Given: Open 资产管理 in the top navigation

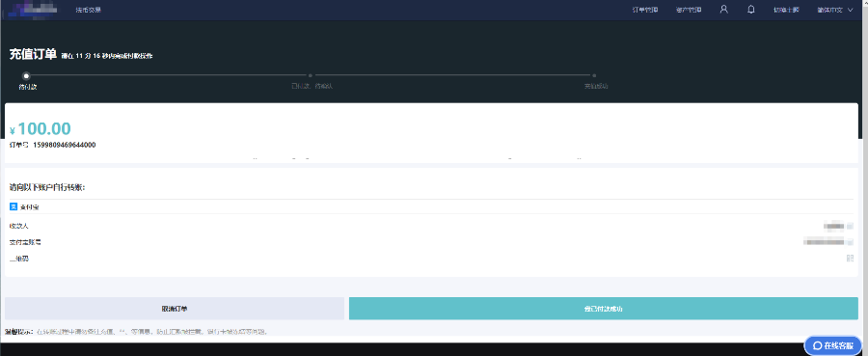Looking at the screenshot, I should pyautogui.click(x=689, y=10).
